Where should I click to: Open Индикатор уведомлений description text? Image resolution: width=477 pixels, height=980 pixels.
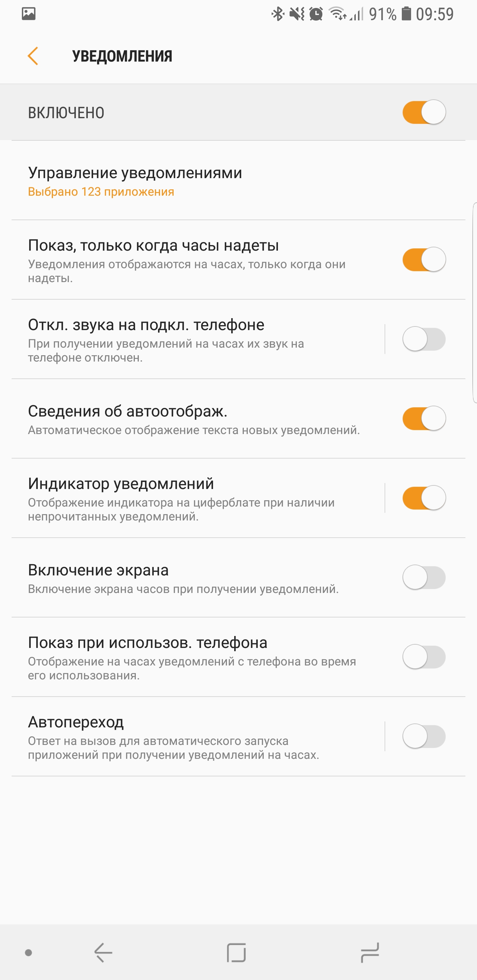(181, 510)
